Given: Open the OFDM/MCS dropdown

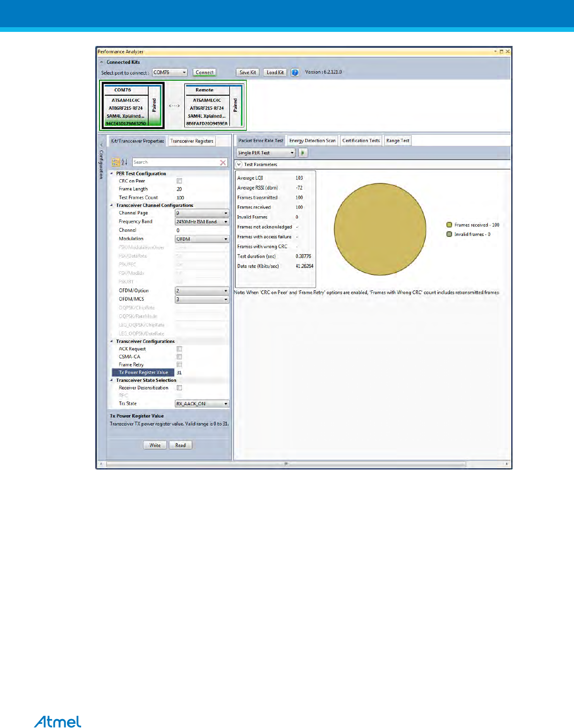Looking at the screenshot, I should (x=202, y=299).
